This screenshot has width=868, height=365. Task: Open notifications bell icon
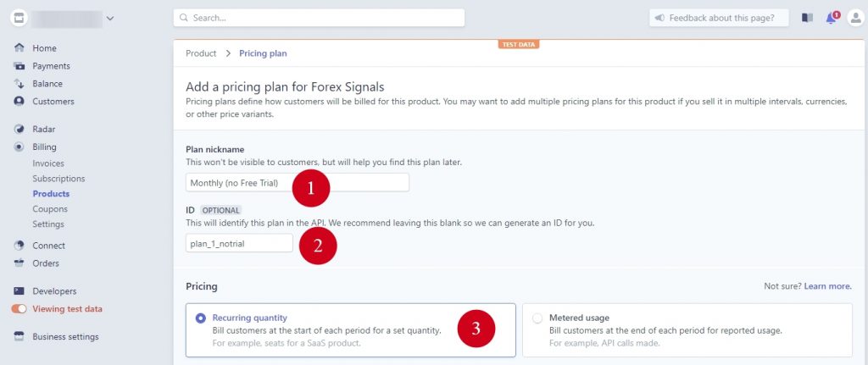pyautogui.click(x=831, y=18)
